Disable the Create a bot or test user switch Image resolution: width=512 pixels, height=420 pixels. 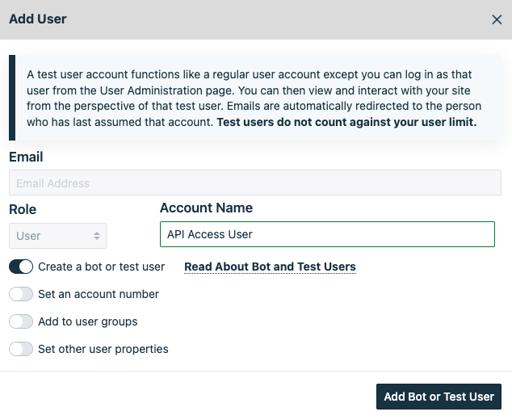point(21,267)
